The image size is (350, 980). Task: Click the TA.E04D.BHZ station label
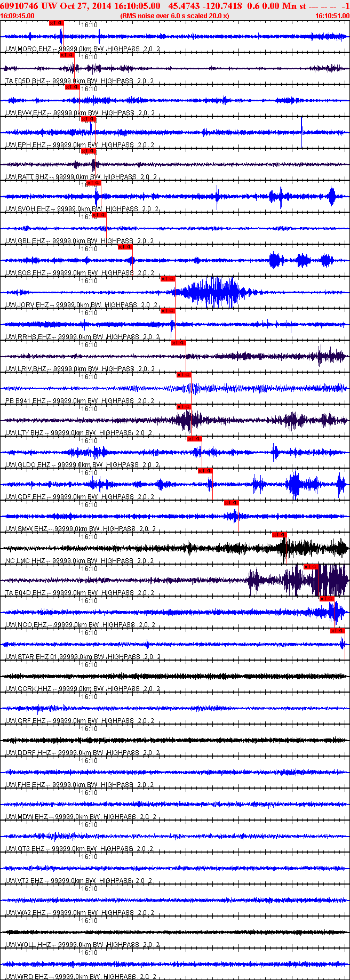pos(80,593)
